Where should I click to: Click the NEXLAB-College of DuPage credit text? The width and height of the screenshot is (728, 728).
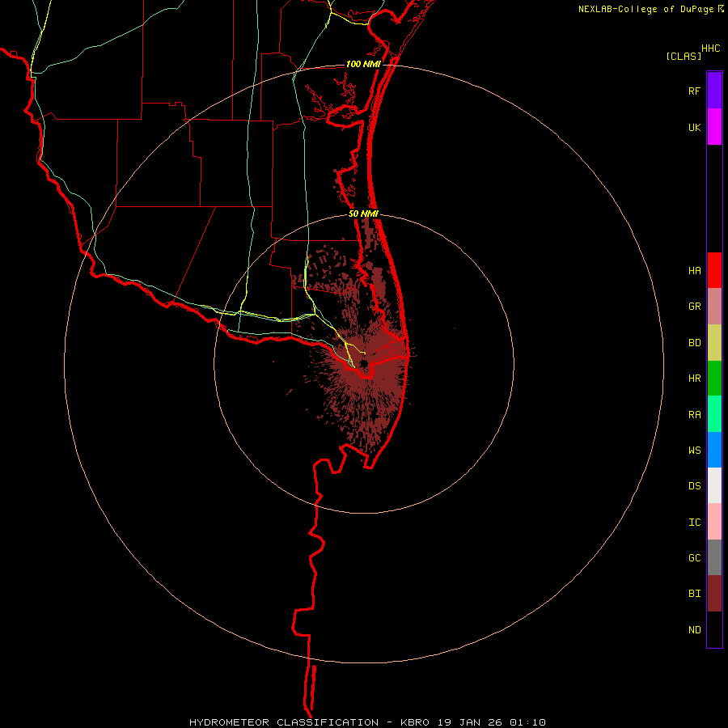[x=645, y=9]
